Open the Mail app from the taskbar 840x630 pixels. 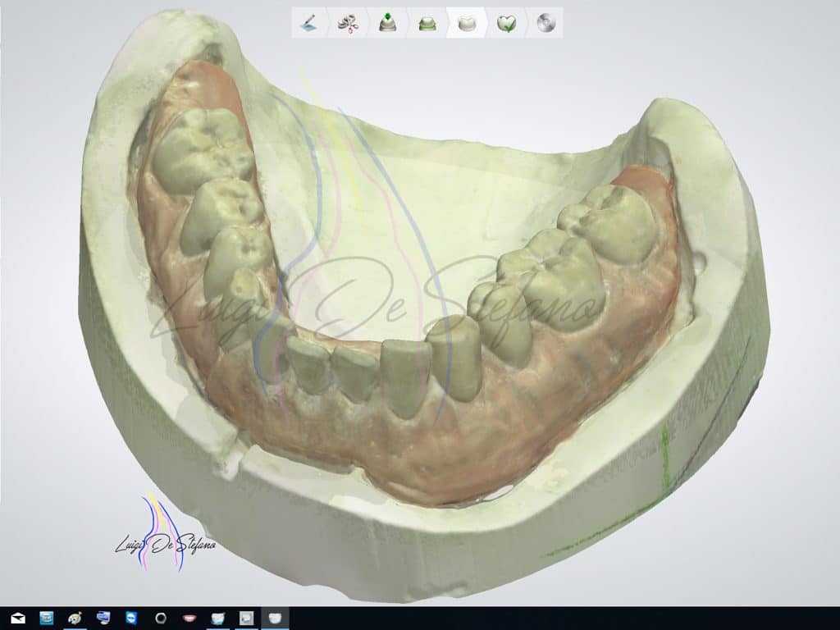[17, 618]
